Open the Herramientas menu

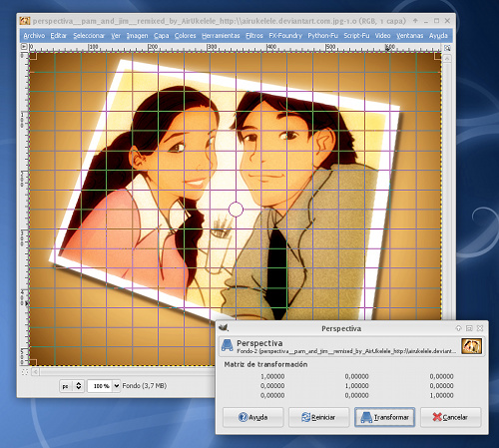coord(221,36)
